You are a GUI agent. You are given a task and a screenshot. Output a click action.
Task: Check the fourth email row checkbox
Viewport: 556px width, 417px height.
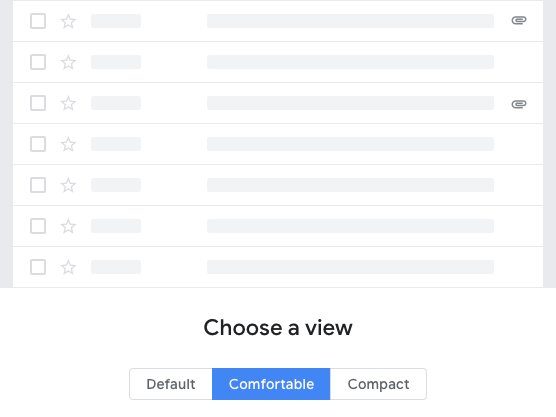pyautogui.click(x=38, y=144)
